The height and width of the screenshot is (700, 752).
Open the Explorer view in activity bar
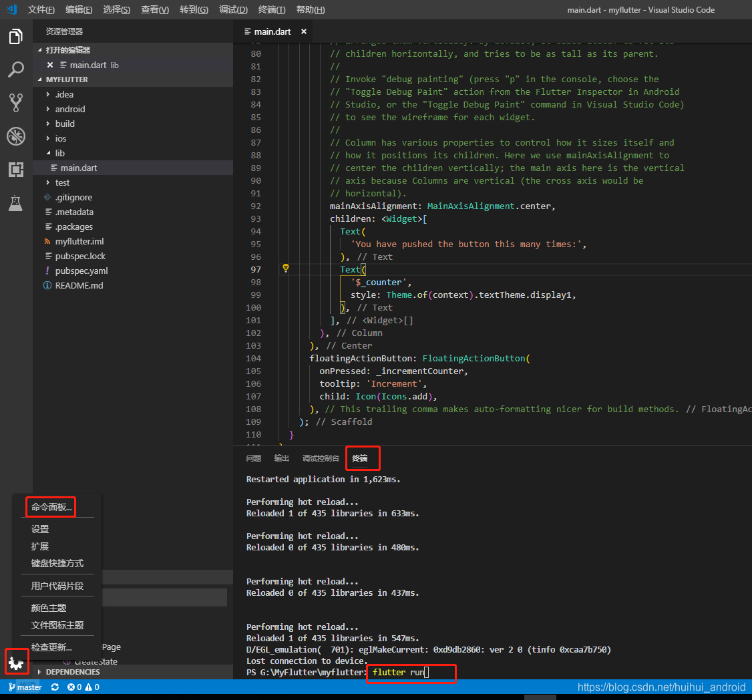16,37
